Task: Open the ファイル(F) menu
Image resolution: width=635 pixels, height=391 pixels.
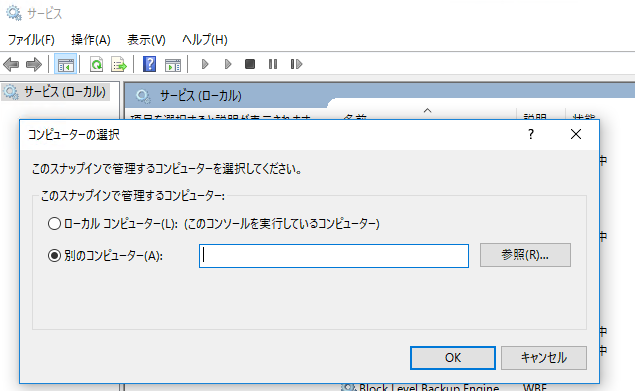Action: pyautogui.click(x=31, y=40)
